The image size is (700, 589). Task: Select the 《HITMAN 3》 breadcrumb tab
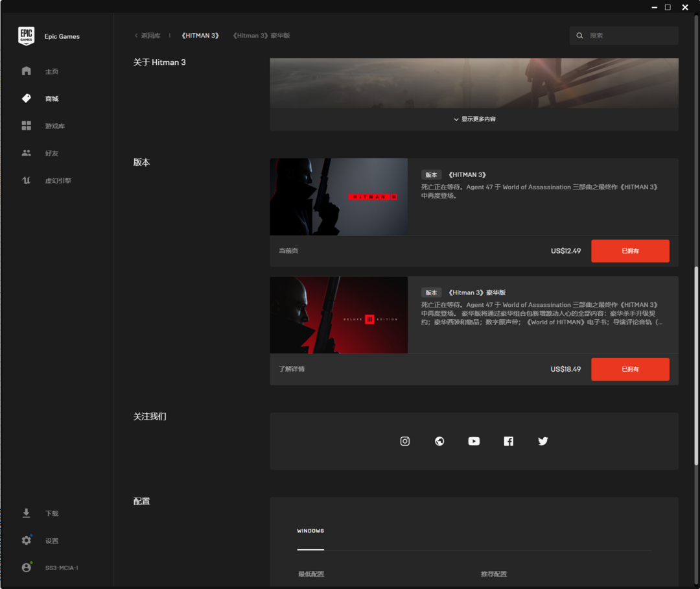pos(200,35)
